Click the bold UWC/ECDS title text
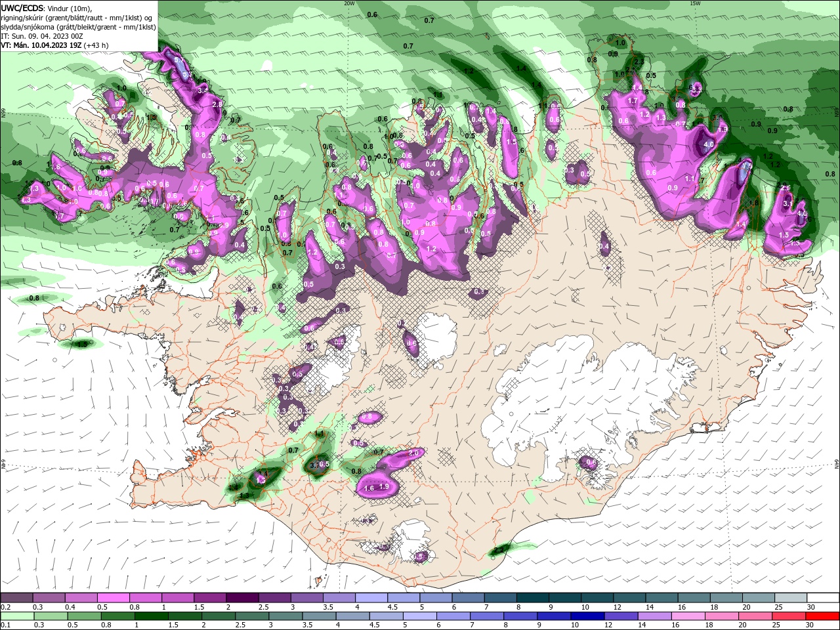This screenshot has height=630, width=840. click(x=23, y=8)
